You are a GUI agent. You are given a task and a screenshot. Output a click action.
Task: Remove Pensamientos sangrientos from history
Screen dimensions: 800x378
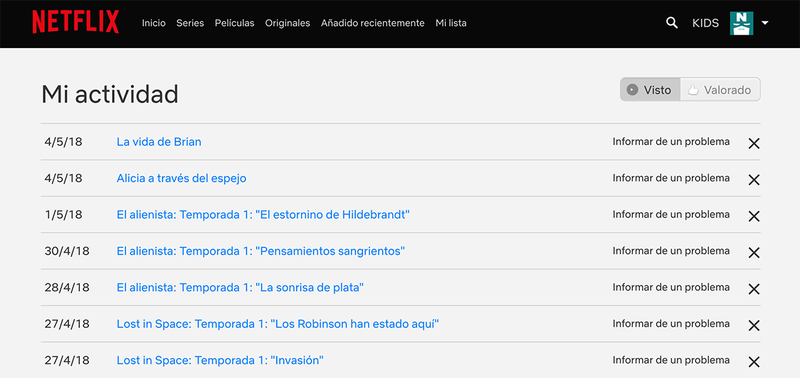coord(754,253)
